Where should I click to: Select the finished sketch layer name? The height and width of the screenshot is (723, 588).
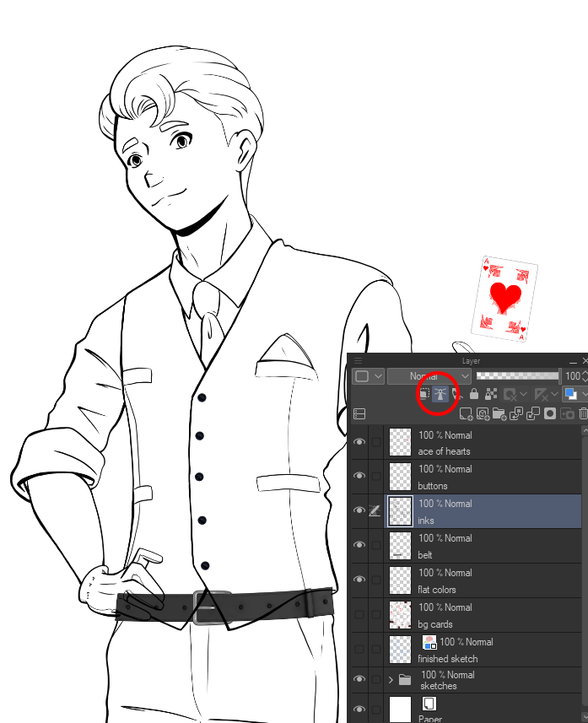coord(448,659)
